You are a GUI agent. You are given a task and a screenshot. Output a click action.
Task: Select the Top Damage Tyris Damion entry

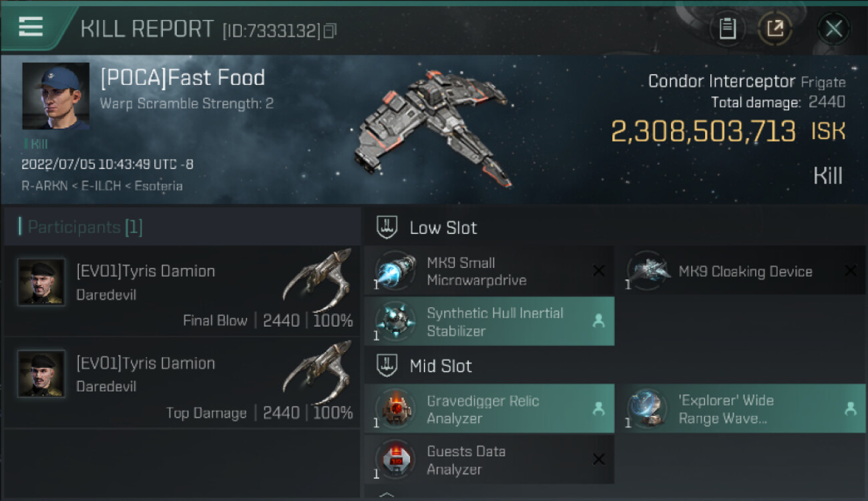(182, 383)
